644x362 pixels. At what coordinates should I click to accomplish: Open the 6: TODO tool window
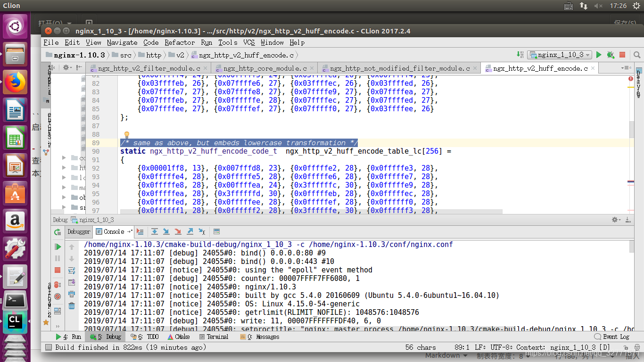coord(145,337)
